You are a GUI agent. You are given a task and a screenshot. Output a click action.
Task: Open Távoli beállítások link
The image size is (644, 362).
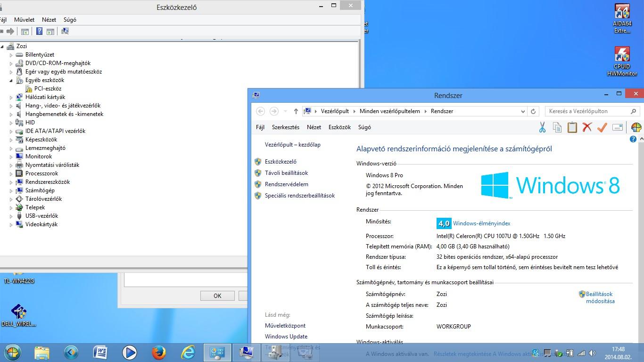[x=286, y=173]
